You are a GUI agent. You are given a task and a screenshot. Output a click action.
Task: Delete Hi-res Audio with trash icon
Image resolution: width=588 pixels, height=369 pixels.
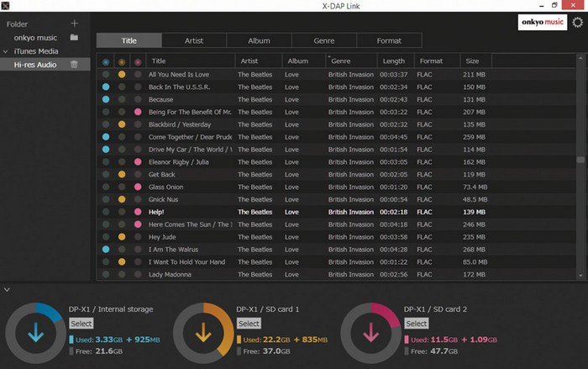(x=74, y=65)
